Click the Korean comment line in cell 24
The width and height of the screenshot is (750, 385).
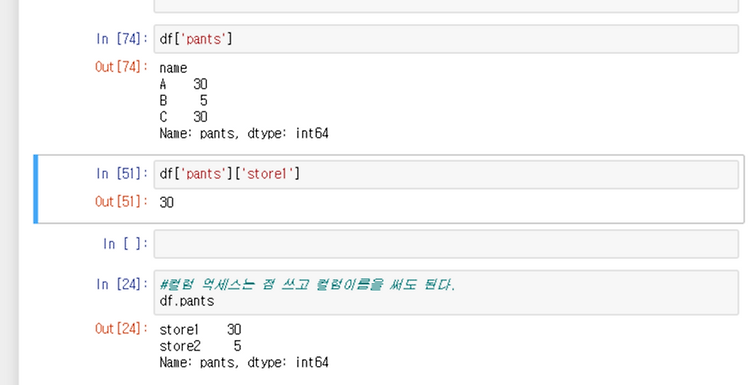point(308,285)
